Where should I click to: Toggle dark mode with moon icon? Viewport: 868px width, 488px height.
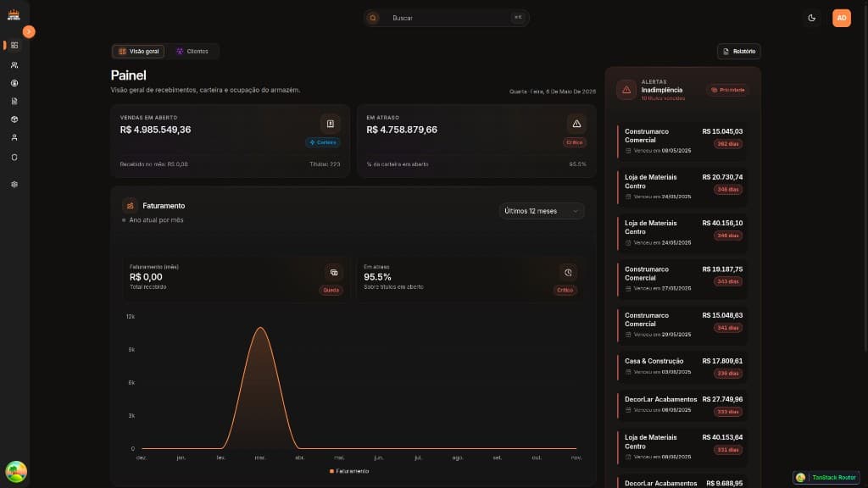pyautogui.click(x=811, y=18)
